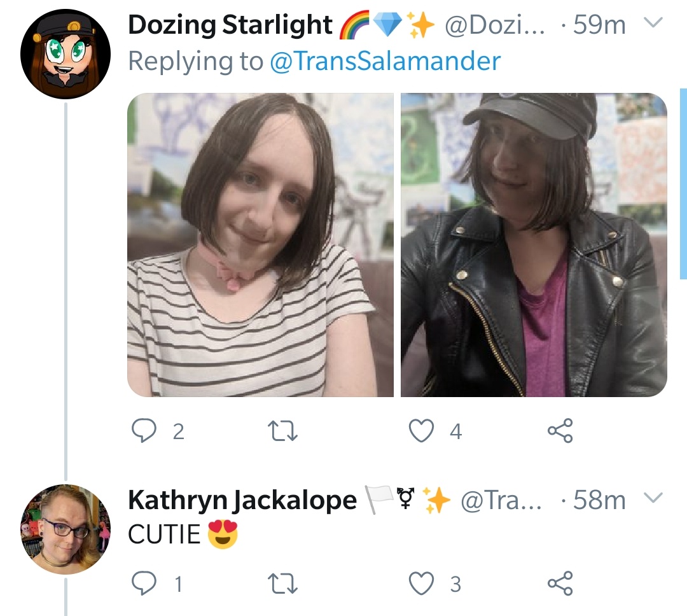Click the 58m timestamp
This screenshot has height=616, width=687.
click(599, 500)
